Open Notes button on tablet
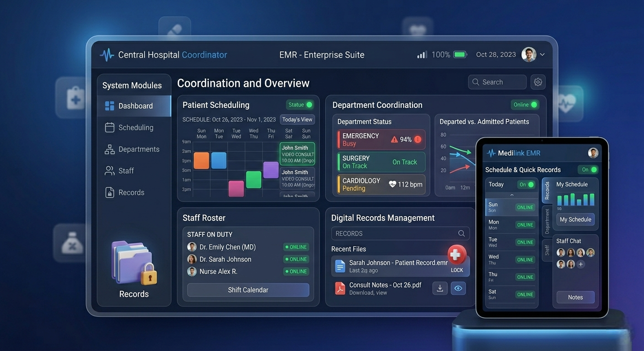Viewport: 644px width, 351px height. (x=575, y=297)
